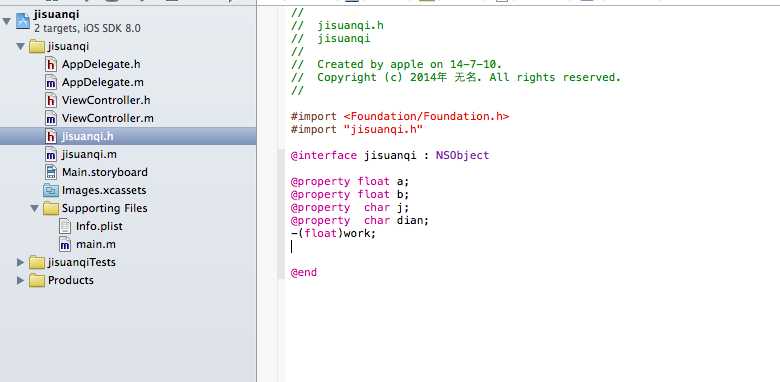This screenshot has width=780, height=382.
Task: Click the '2 targets, iOS SDK 8.0' subtitle
Action: 87,28
